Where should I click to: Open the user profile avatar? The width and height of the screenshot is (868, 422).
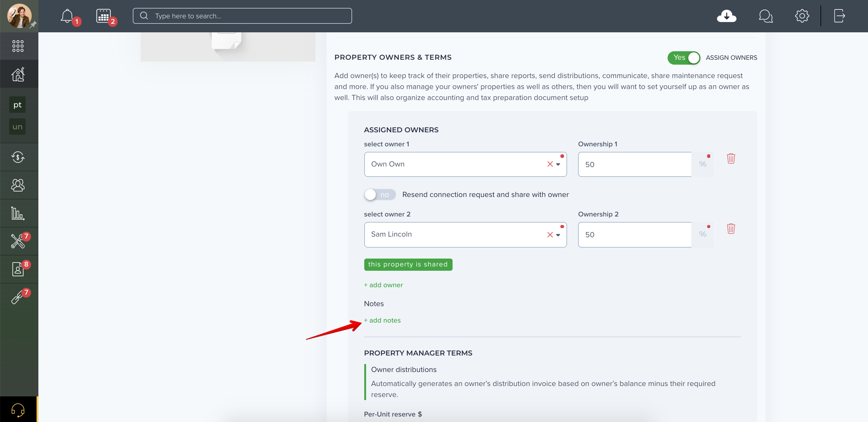(x=19, y=16)
